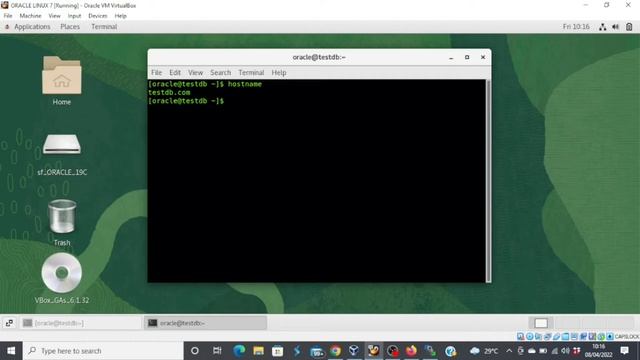Open VirtualBox Input menu
Image resolution: width=640 pixels, height=360 pixels.
[74, 16]
